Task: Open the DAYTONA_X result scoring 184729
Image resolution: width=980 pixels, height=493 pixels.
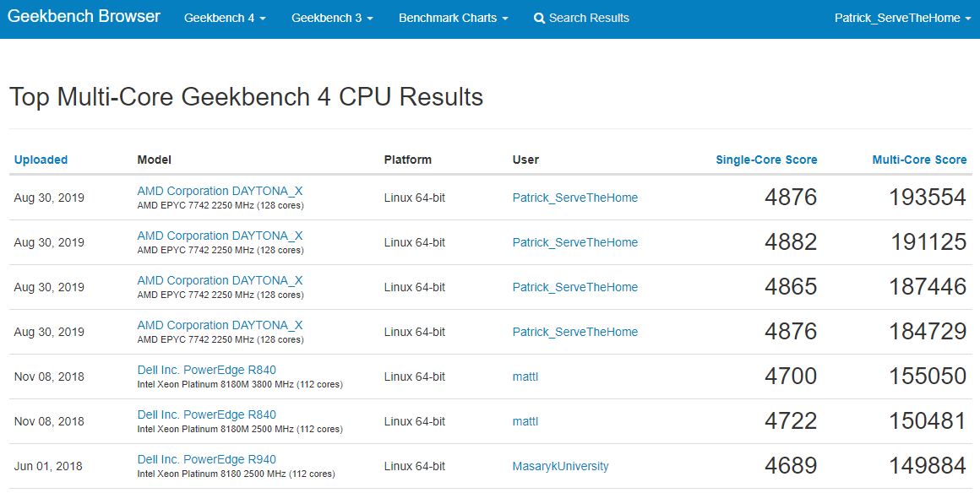Action: click(x=220, y=325)
